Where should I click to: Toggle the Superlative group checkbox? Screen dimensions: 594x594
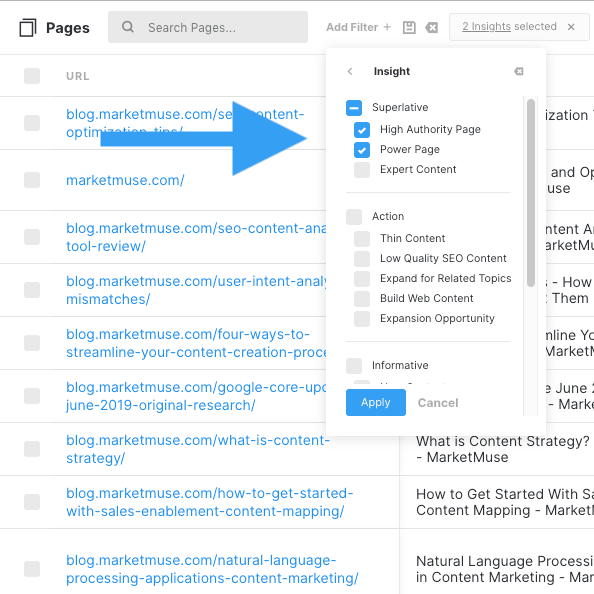click(354, 108)
